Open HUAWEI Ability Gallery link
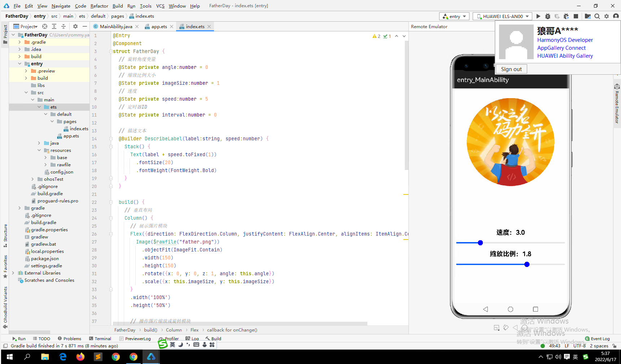Image resolution: width=621 pixels, height=364 pixels. coord(565,56)
